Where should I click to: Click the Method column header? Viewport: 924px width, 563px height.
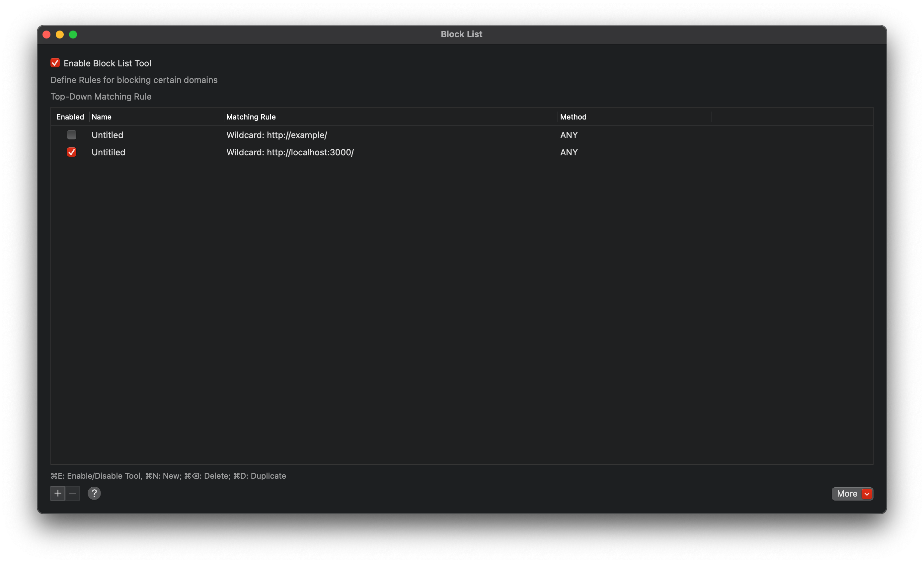pos(573,117)
